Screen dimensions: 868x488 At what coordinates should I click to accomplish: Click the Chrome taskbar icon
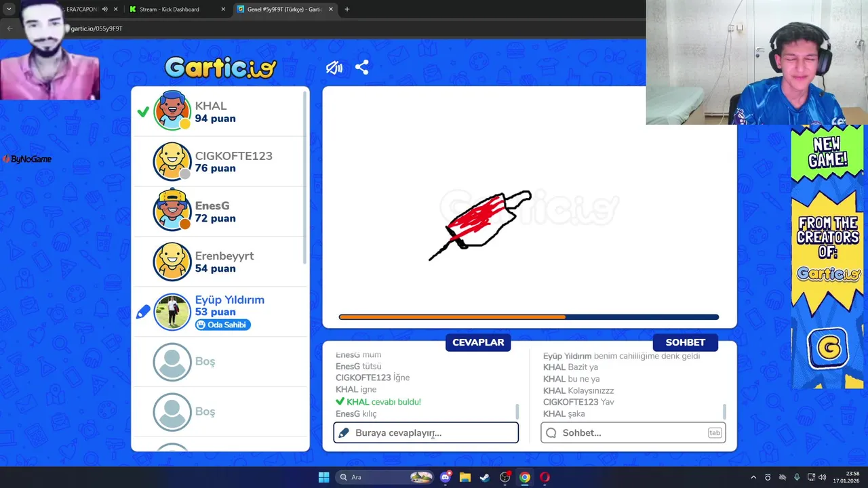(x=525, y=477)
